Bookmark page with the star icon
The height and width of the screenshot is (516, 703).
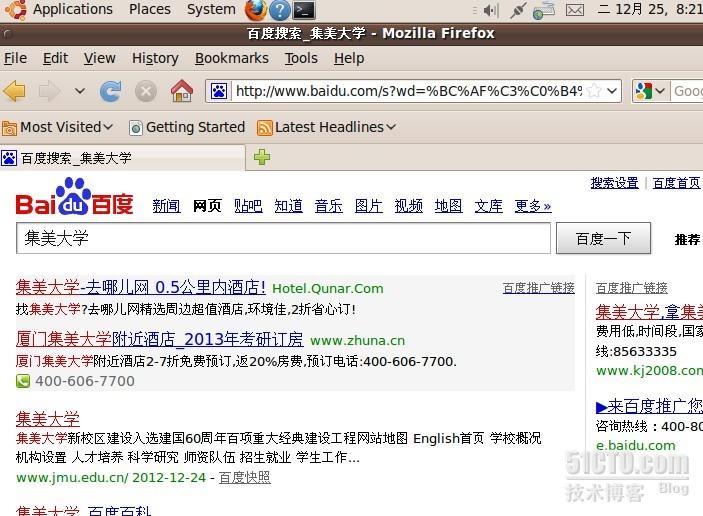tap(594, 91)
